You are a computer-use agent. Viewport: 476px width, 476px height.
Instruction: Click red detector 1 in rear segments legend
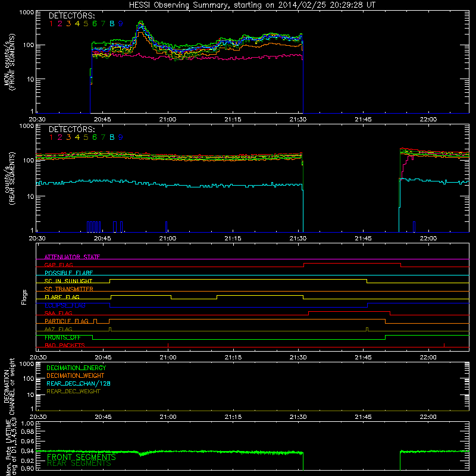(x=51, y=137)
